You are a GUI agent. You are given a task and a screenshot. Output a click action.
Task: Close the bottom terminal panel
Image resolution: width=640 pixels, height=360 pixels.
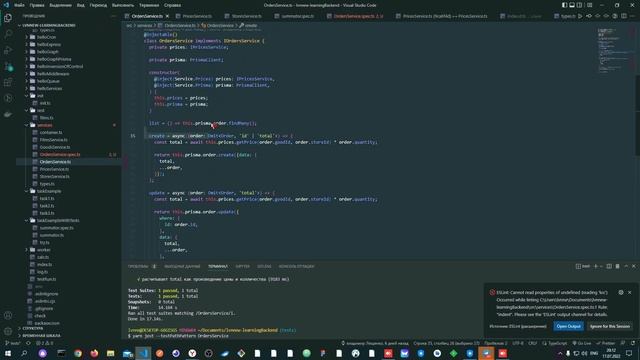[x=634, y=266]
